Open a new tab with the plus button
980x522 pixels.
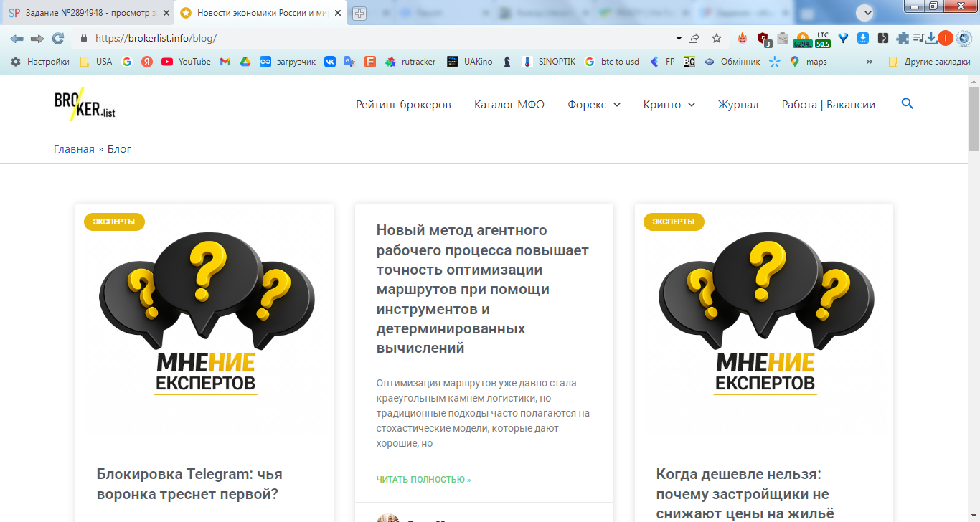[359, 14]
